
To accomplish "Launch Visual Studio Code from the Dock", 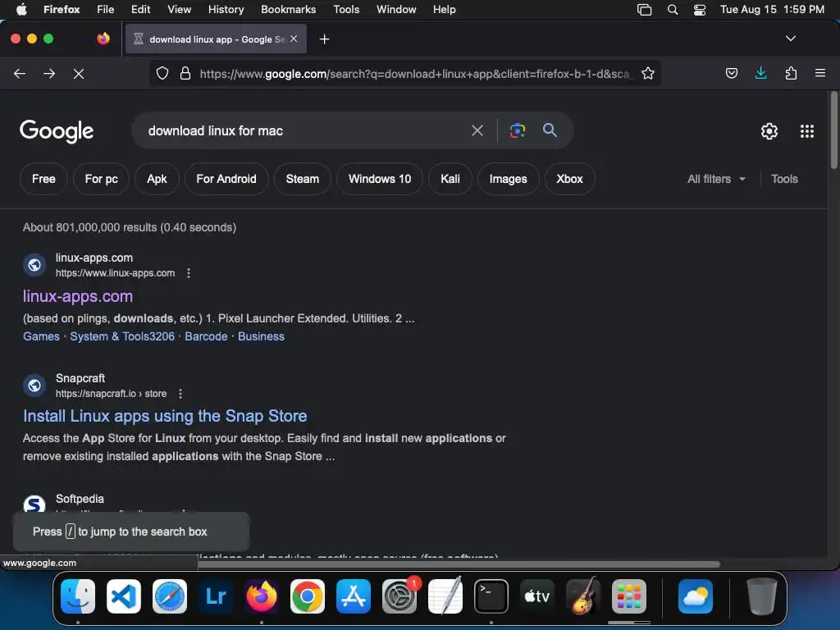I will 124,596.
